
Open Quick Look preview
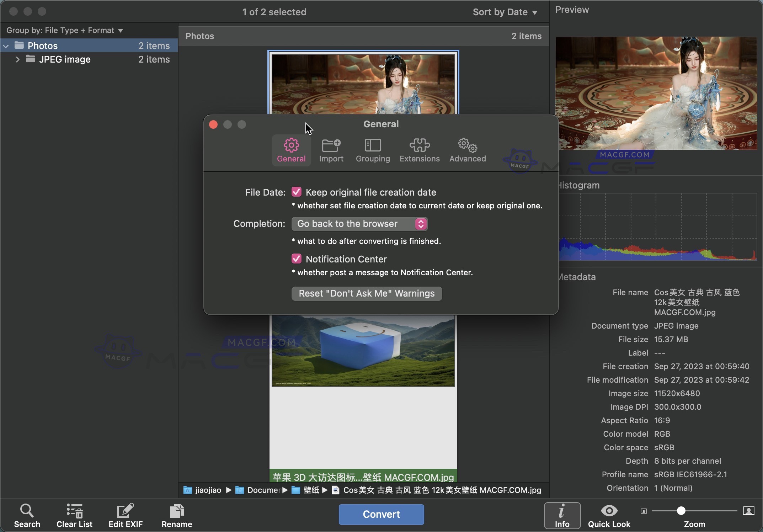click(608, 515)
